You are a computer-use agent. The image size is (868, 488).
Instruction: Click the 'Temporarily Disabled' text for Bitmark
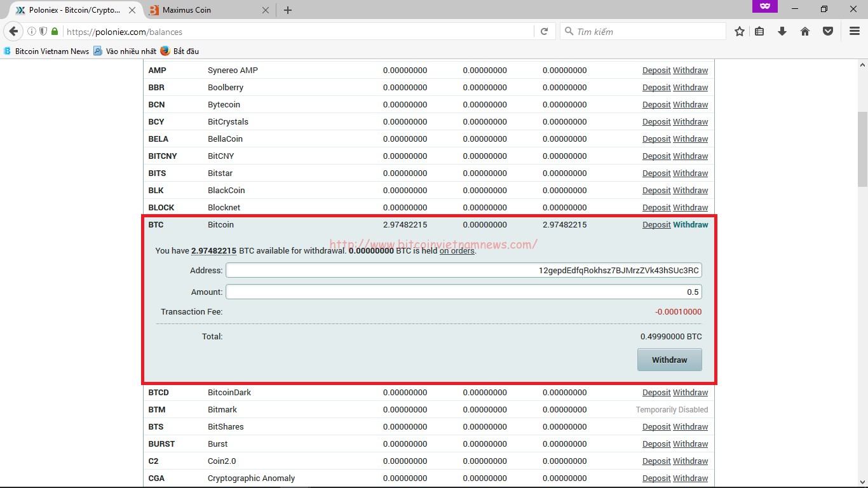pyautogui.click(x=672, y=409)
